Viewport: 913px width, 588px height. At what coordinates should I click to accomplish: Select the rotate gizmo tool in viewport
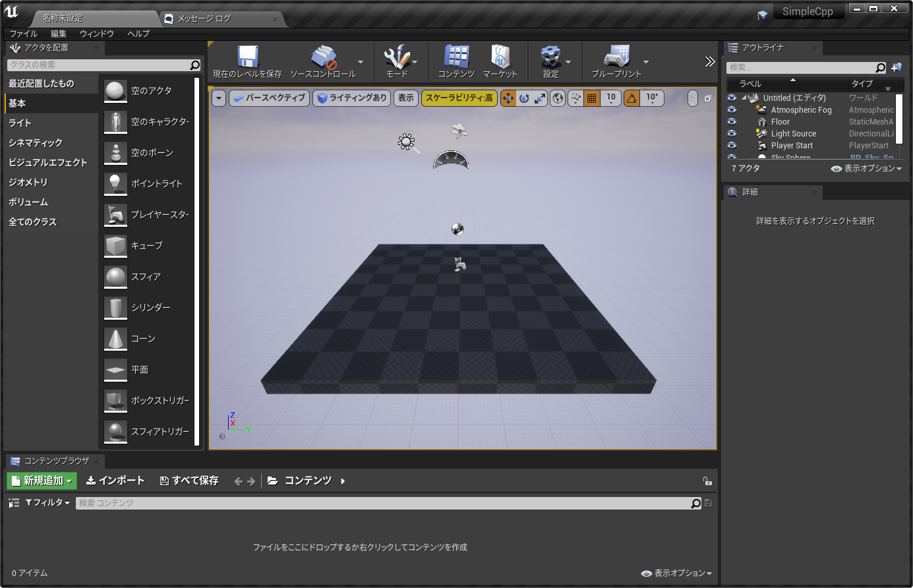tap(524, 98)
